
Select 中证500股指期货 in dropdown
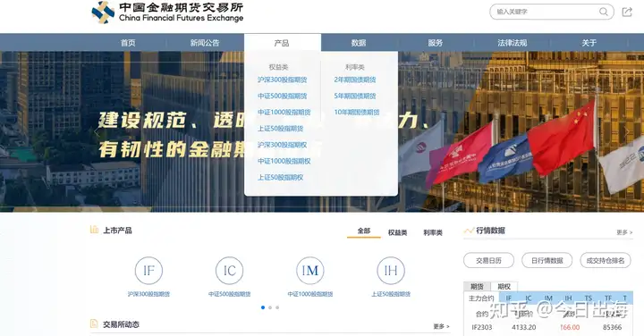click(282, 96)
